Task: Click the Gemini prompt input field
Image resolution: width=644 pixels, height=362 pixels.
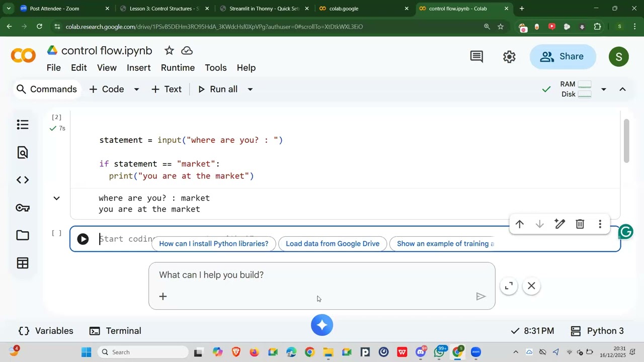Action: (322, 276)
